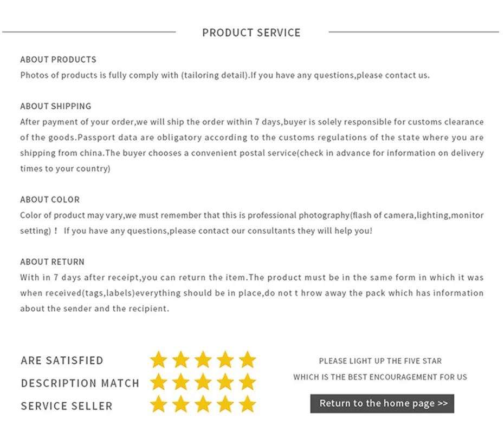Click the DESCRIPTION MATCH rating label
504x445 pixels.
pyautogui.click(x=80, y=383)
